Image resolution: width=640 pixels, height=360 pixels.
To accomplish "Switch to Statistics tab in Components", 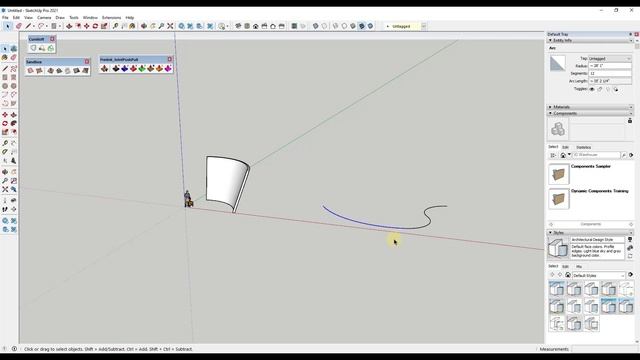I will [583, 147].
